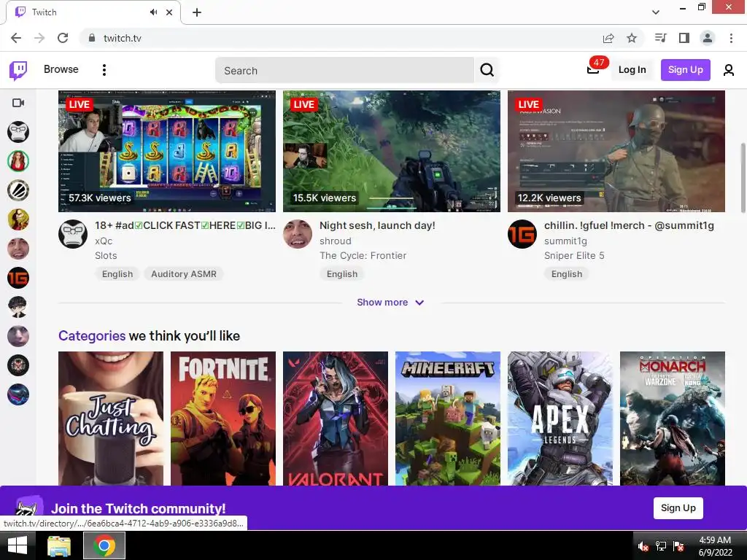747x560 pixels.
Task: Click the English tag under summit1g stream
Action: (566, 274)
